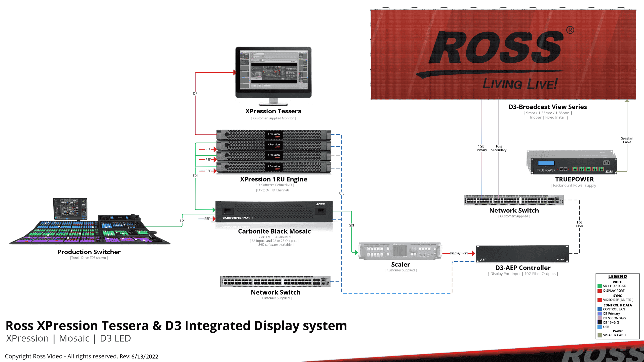This screenshot has width=644, height=362.
Task: Click the 'TRUEPOWER' heading label
Action: (574, 179)
